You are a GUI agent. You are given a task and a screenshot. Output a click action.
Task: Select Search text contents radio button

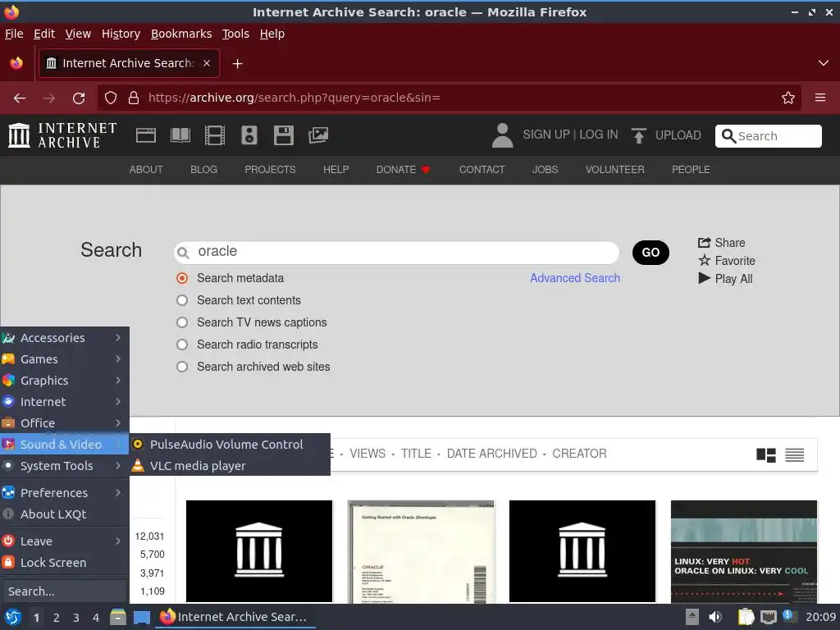[x=182, y=300]
